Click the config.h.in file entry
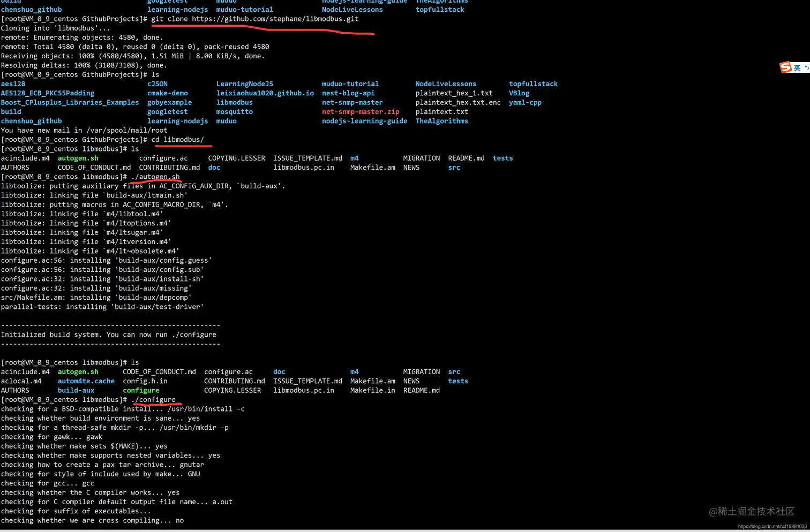Screen dimensions: 810x532 [145, 381]
